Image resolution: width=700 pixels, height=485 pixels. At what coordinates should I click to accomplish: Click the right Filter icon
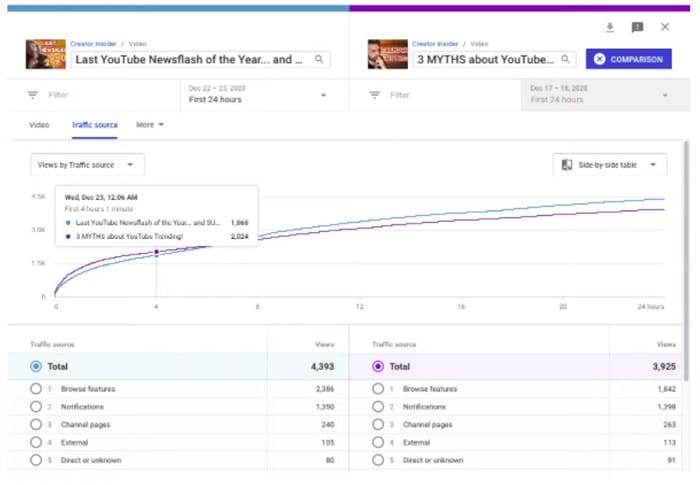[x=375, y=95]
